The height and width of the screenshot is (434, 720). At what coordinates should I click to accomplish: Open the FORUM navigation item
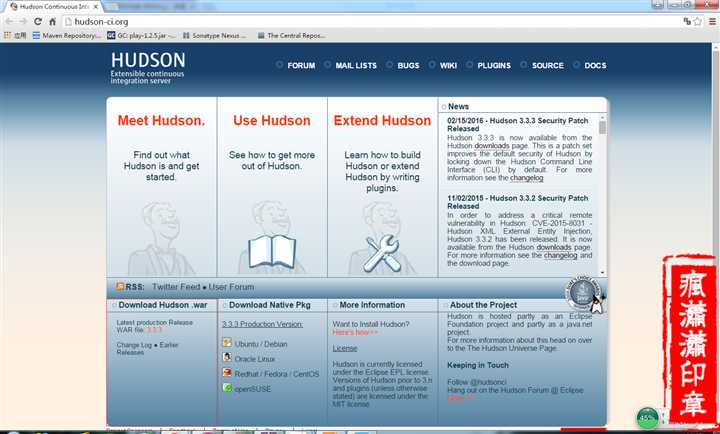pos(301,66)
